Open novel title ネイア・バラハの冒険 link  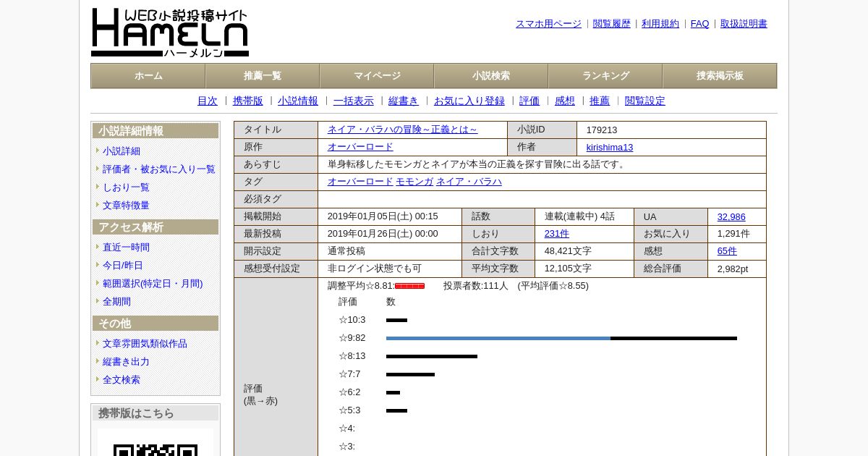402,130
